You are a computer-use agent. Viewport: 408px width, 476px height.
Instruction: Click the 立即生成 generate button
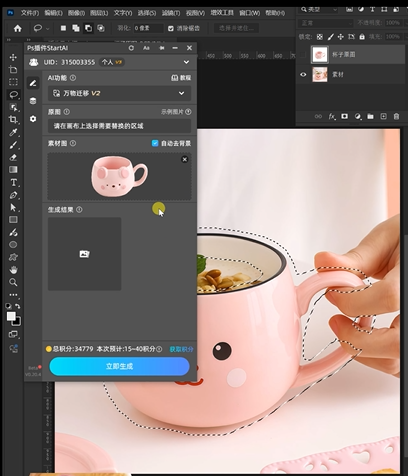click(119, 366)
